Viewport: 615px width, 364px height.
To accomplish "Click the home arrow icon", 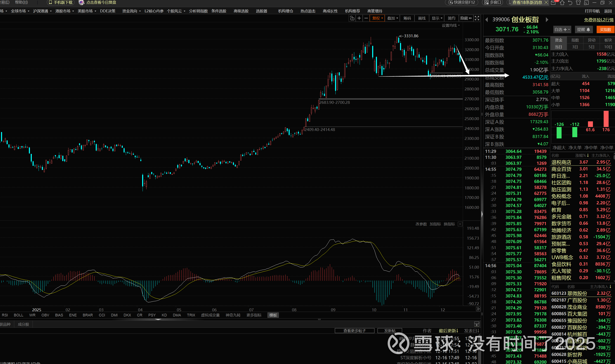I will 562,3.
